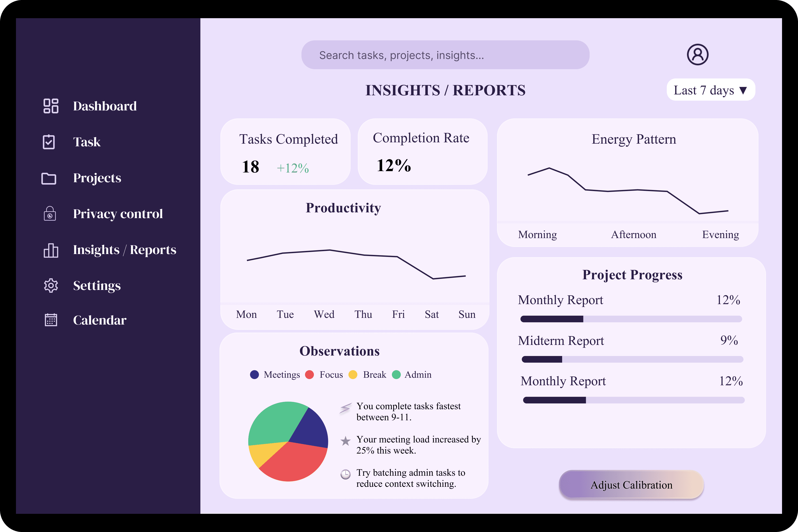Open the Insights / Reports menu item

point(125,250)
